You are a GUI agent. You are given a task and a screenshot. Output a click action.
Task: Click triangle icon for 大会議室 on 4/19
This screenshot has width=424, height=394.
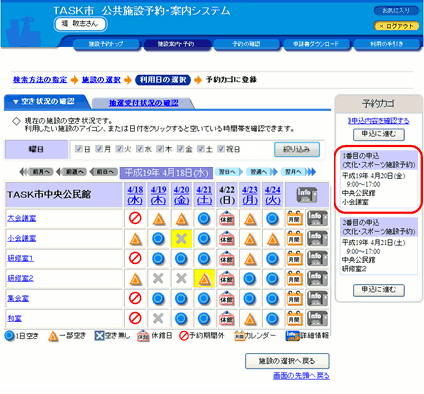159,219
